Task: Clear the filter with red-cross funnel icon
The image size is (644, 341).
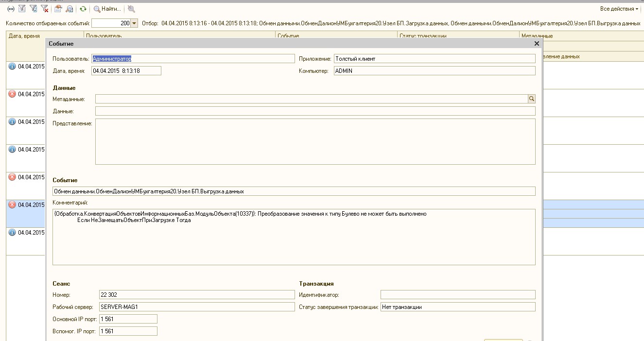Action: 44,9
